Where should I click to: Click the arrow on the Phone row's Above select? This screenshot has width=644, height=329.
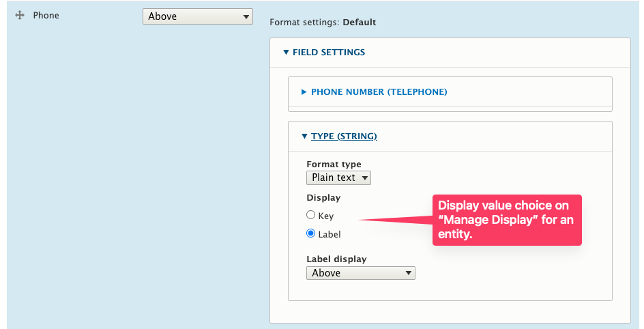pos(246,17)
